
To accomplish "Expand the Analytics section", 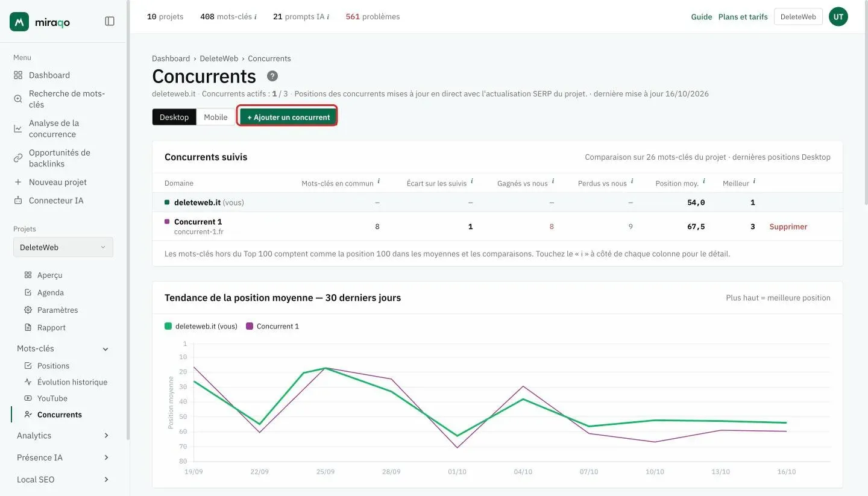I will 106,436.
